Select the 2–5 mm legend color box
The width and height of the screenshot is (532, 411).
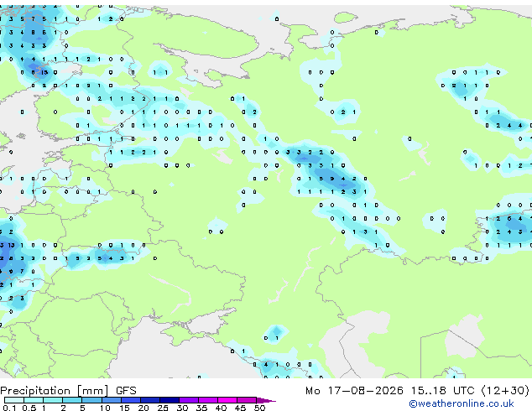pyautogui.click(x=72, y=400)
